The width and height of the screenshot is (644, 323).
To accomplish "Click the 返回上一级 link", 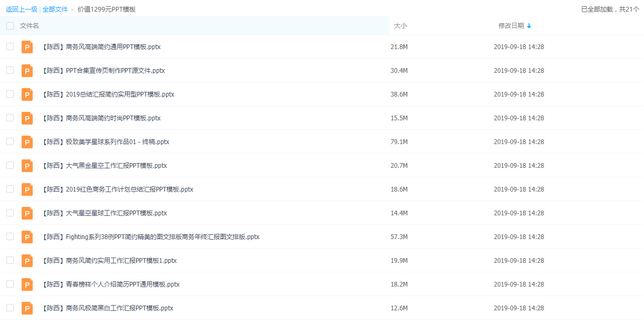I will [22, 9].
